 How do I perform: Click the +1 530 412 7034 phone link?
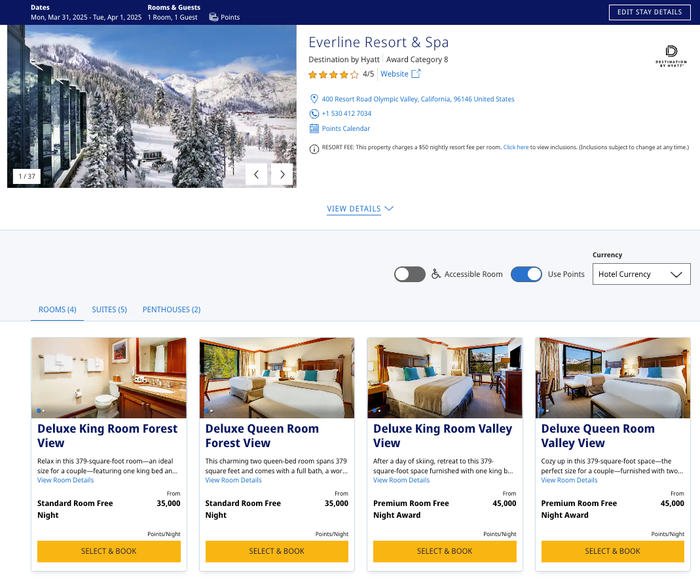346,113
